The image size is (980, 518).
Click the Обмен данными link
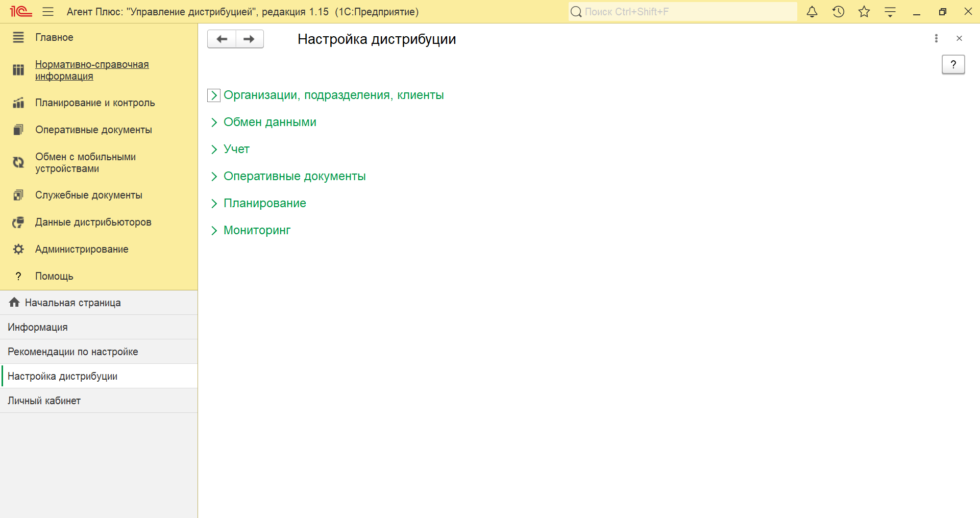(270, 122)
